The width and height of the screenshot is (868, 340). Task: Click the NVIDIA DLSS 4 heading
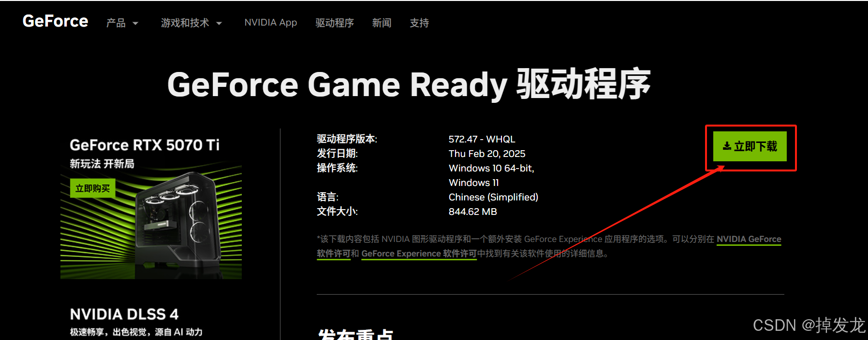click(124, 314)
